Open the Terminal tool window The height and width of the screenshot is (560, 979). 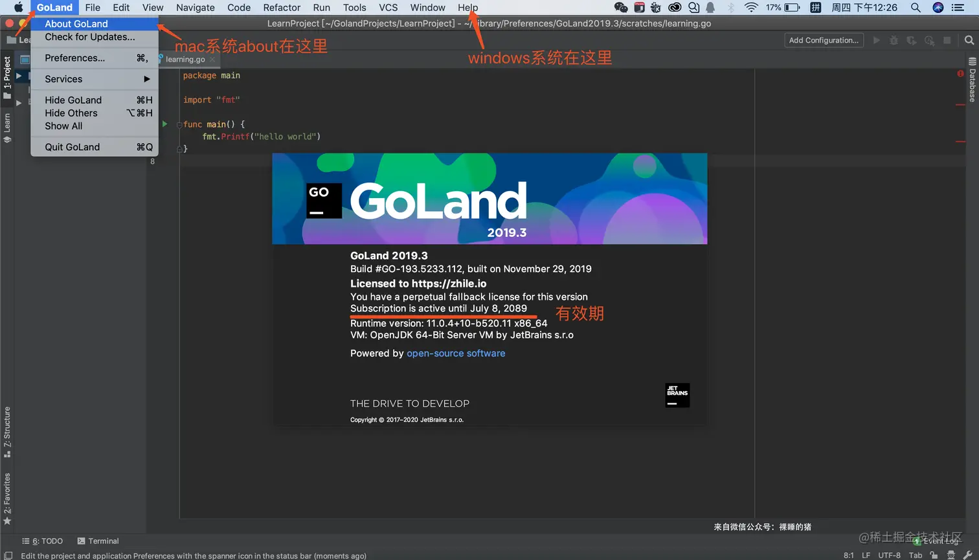tap(98, 541)
